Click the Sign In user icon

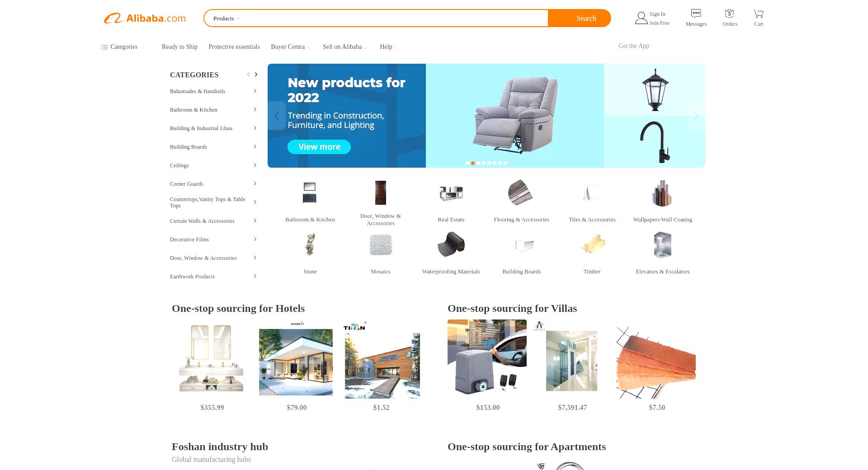tap(641, 18)
